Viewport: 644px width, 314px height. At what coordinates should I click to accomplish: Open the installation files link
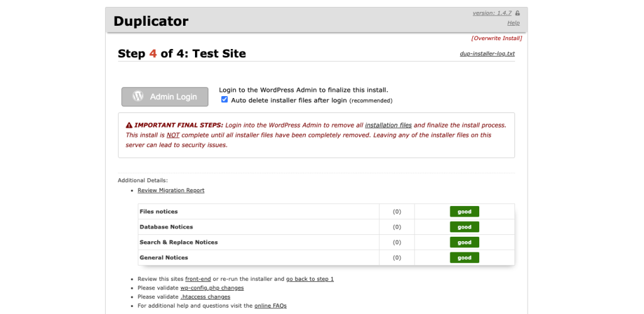[388, 125]
